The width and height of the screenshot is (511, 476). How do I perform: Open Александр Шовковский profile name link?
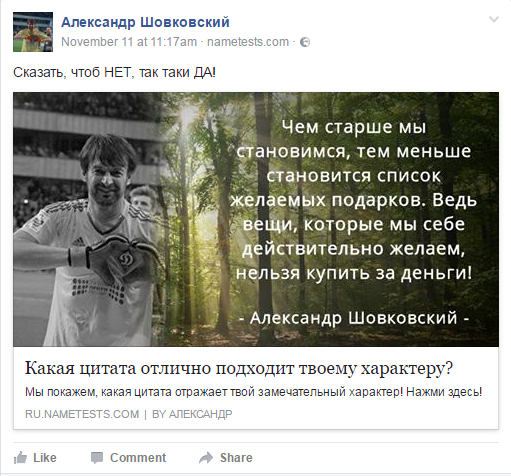145,22
